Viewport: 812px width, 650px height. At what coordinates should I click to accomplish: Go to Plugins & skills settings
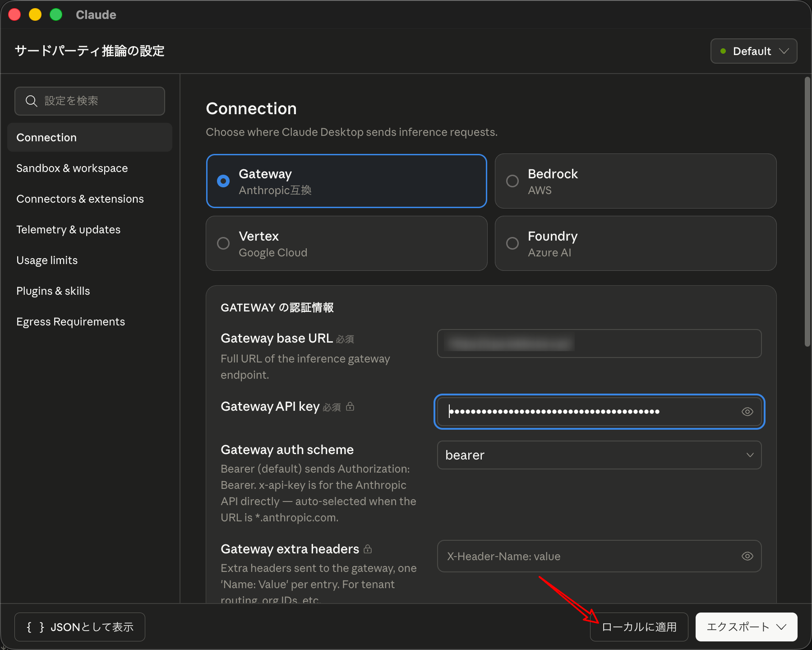pyautogui.click(x=90, y=291)
